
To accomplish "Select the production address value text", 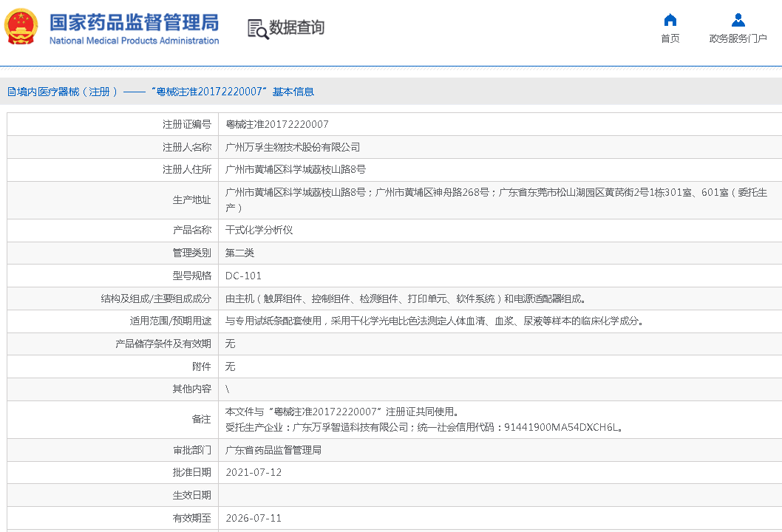I will pyautogui.click(x=496, y=200).
